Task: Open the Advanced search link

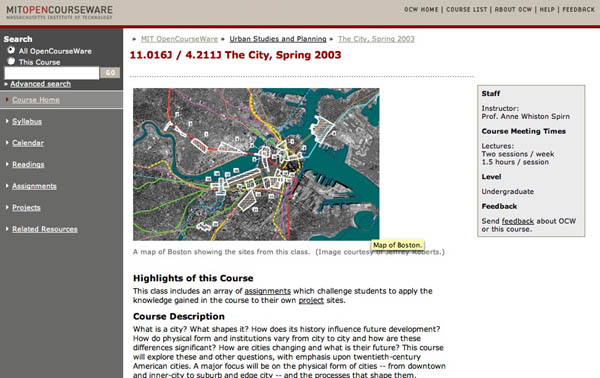Action: pos(40,84)
